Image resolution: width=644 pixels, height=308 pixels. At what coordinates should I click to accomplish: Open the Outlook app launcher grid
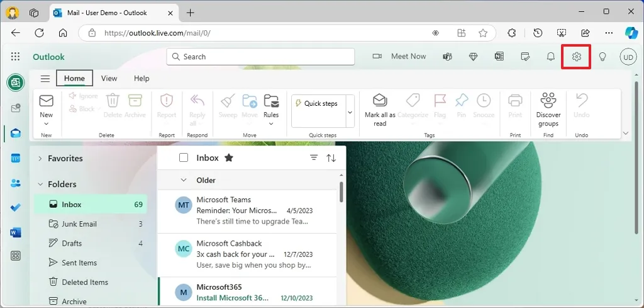click(16, 57)
